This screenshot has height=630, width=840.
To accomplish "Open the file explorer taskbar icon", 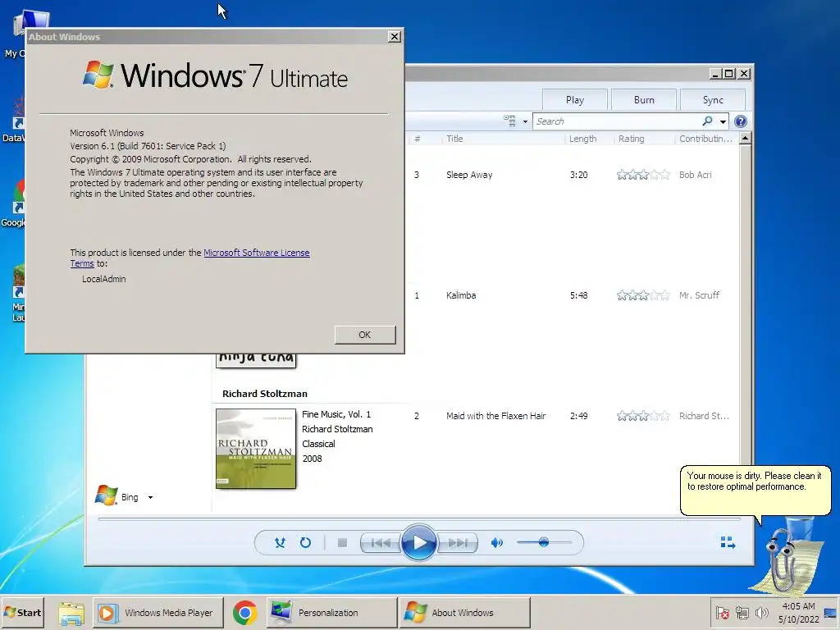I will tap(71, 613).
